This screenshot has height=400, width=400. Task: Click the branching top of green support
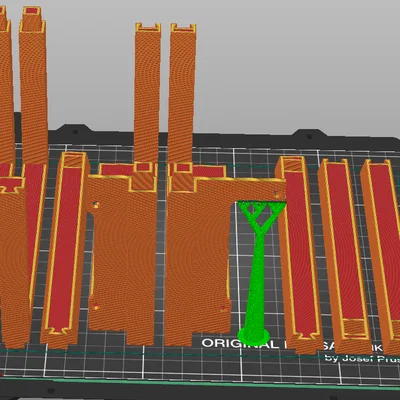click(262, 216)
